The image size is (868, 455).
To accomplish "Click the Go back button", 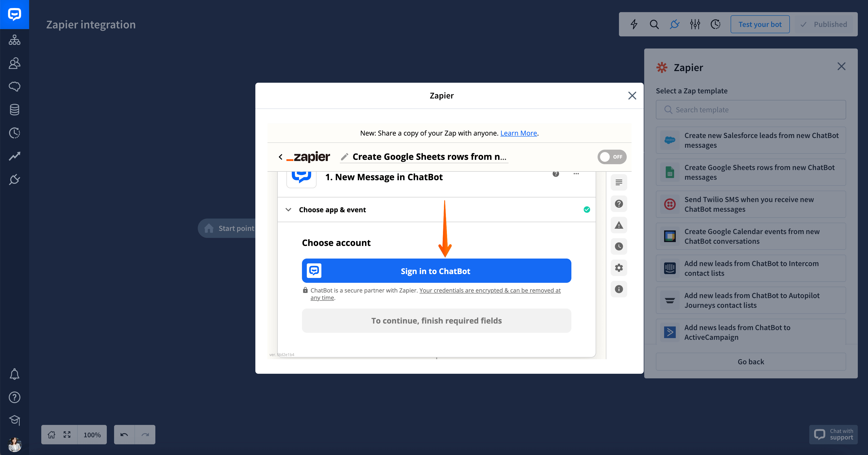I will click(751, 362).
